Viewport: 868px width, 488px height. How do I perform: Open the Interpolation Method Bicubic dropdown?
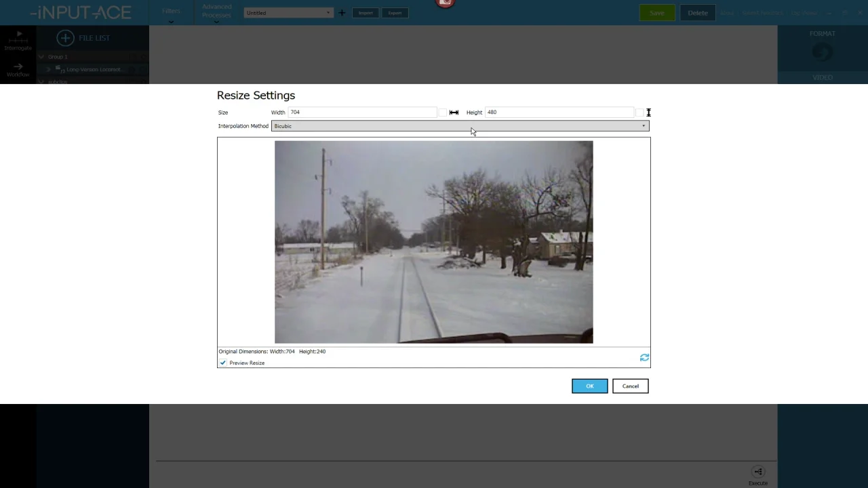pyautogui.click(x=460, y=126)
